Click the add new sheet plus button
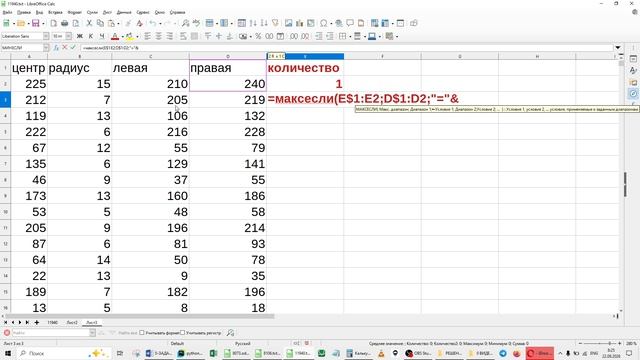The height and width of the screenshot is (360, 640). click(37, 322)
